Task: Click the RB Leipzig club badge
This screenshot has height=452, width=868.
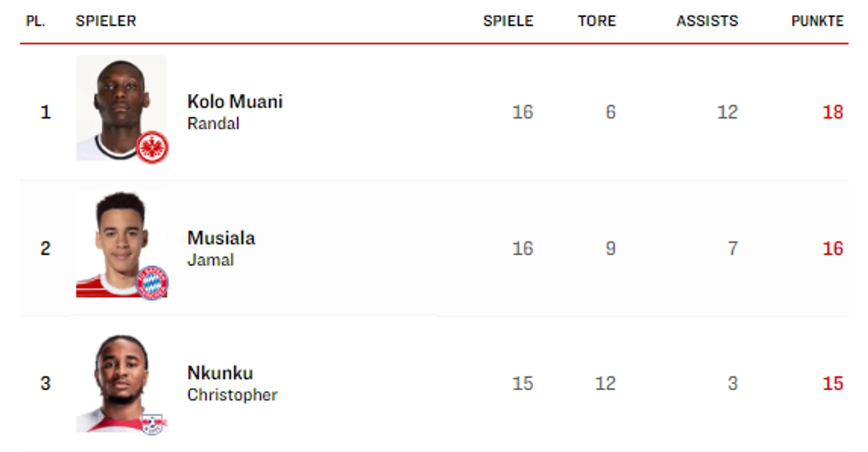Action: point(153,423)
